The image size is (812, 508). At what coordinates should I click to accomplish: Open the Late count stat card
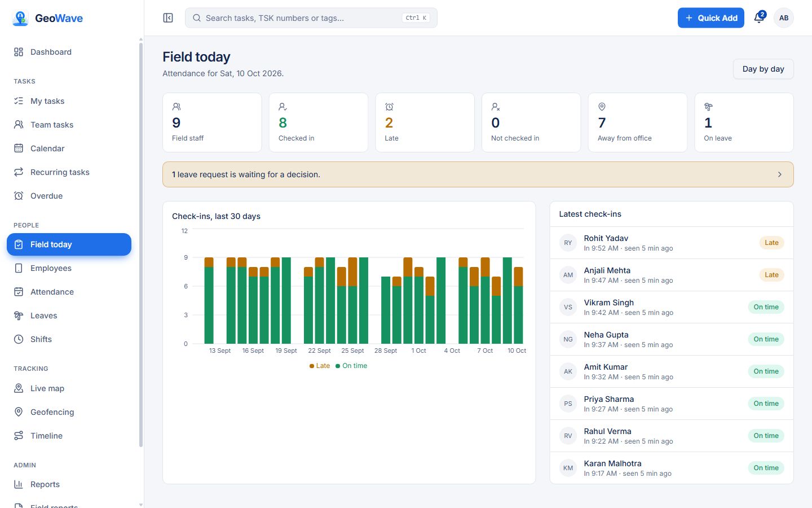(425, 122)
